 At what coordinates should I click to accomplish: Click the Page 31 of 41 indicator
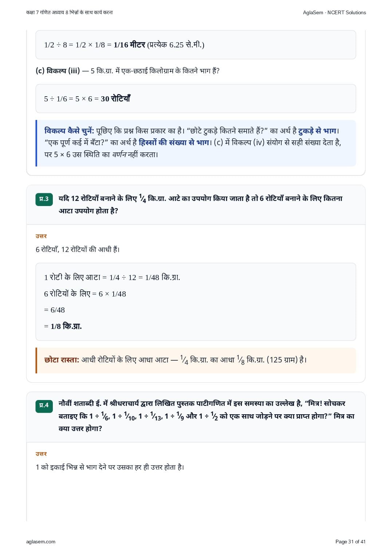point(350,542)
